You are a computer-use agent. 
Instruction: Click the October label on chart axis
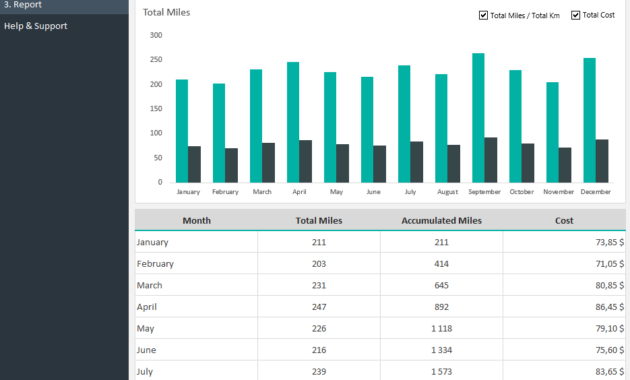(x=522, y=192)
